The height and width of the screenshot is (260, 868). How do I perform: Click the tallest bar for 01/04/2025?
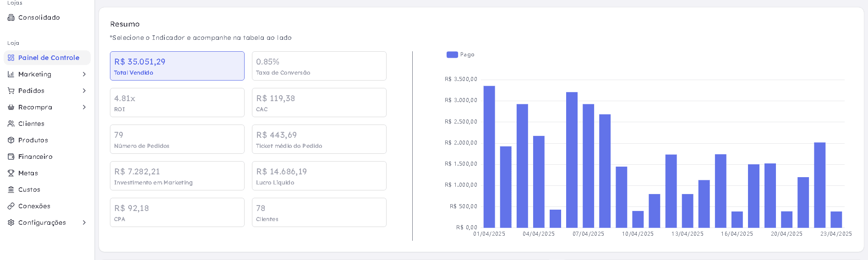(x=489, y=157)
